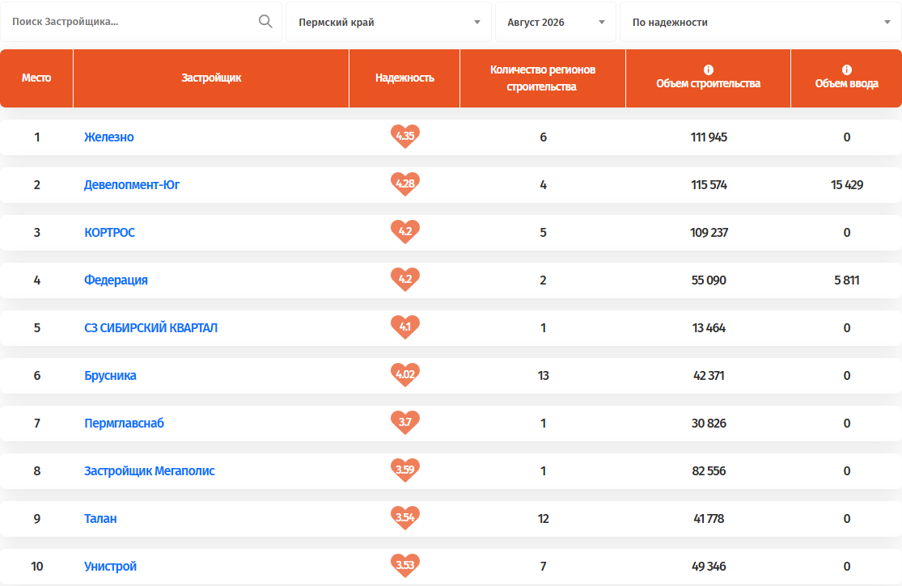Open the Девелопмент-Юг developer link
This screenshot has width=902, height=586.
(132, 185)
